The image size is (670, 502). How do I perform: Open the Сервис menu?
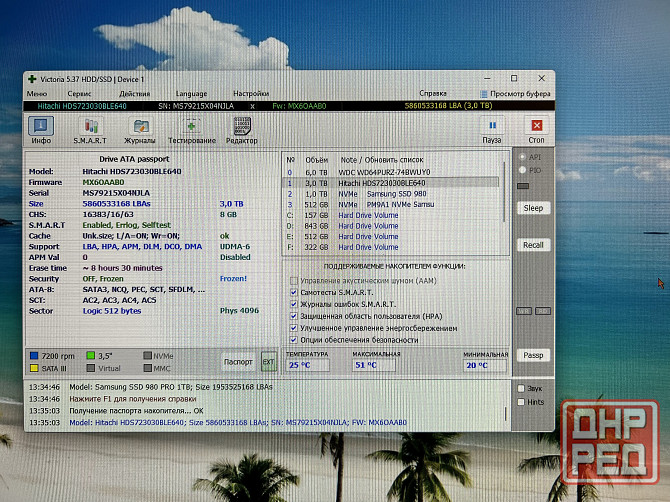click(x=79, y=94)
